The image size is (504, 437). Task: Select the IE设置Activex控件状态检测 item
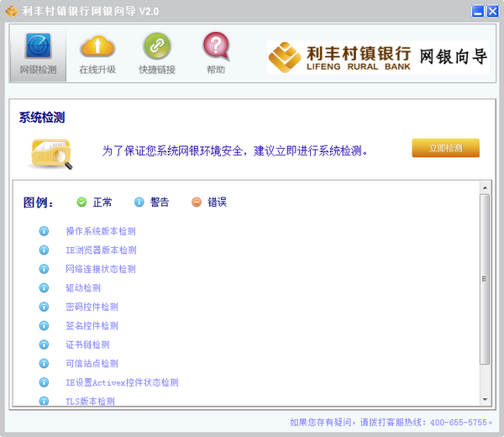(122, 382)
